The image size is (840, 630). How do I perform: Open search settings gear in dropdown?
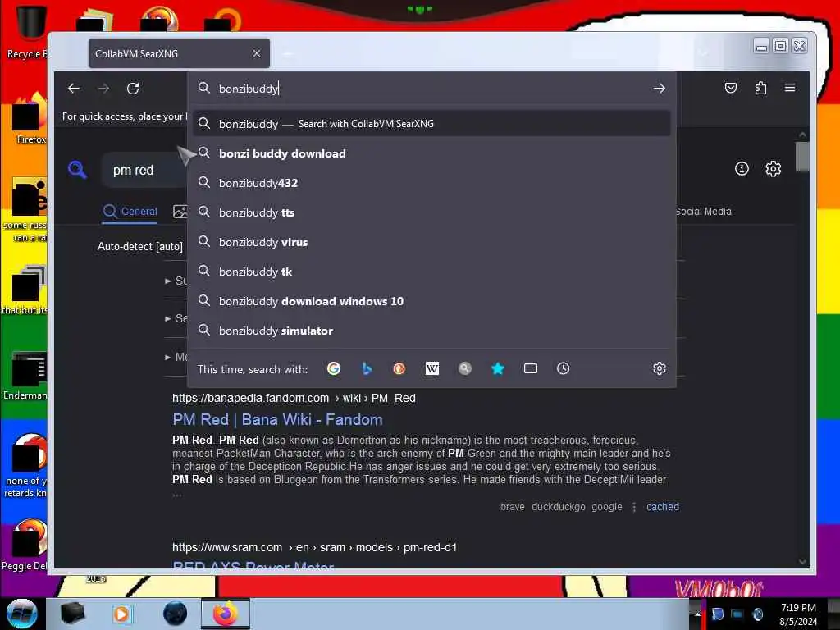[660, 368]
